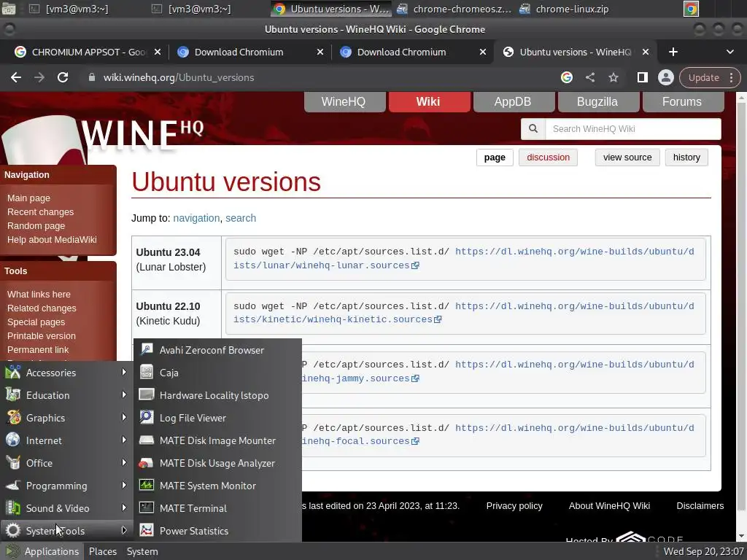Image resolution: width=747 pixels, height=560 pixels.
Task: Click the Sound & Video icon
Action: 13,508
